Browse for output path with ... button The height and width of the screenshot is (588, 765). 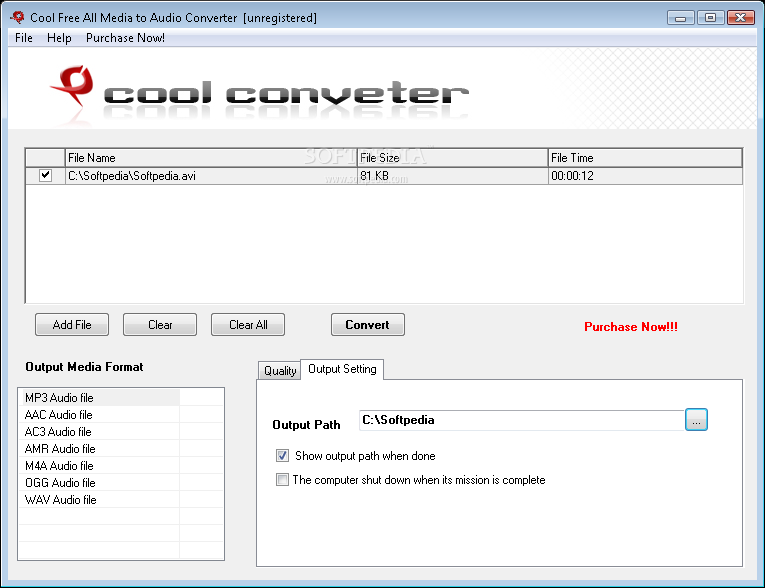pos(696,420)
